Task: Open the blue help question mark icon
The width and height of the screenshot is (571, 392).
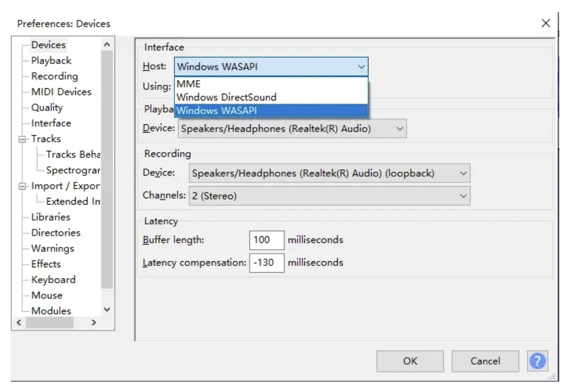Action: pos(537,361)
